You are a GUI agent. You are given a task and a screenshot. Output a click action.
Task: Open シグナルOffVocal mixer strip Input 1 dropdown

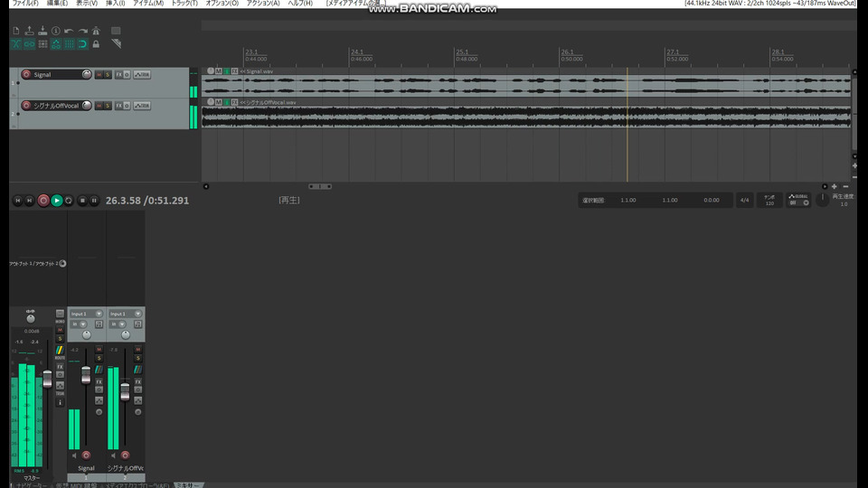tap(126, 314)
